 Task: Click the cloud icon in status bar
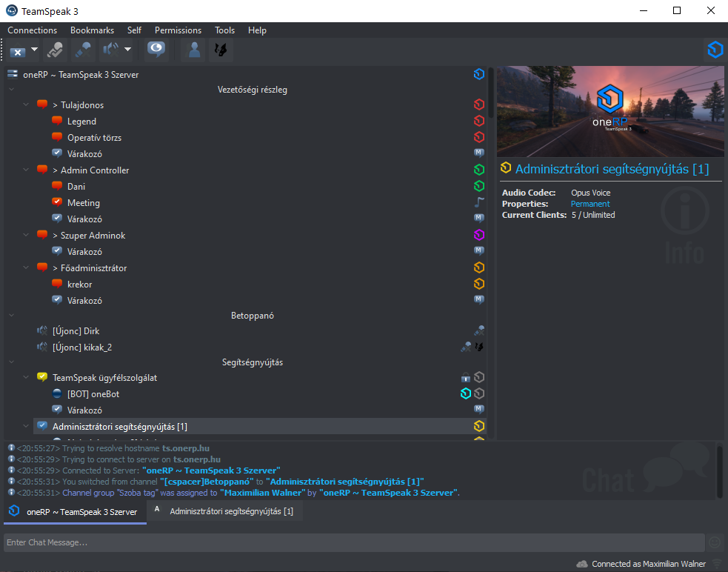[x=582, y=564]
